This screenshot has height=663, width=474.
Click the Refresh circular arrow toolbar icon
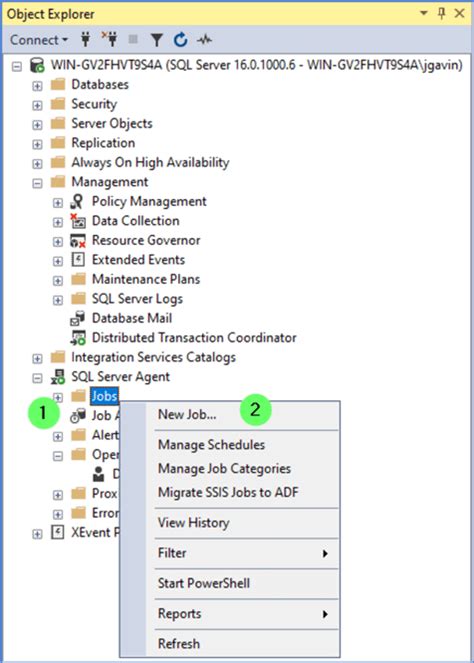(181, 40)
